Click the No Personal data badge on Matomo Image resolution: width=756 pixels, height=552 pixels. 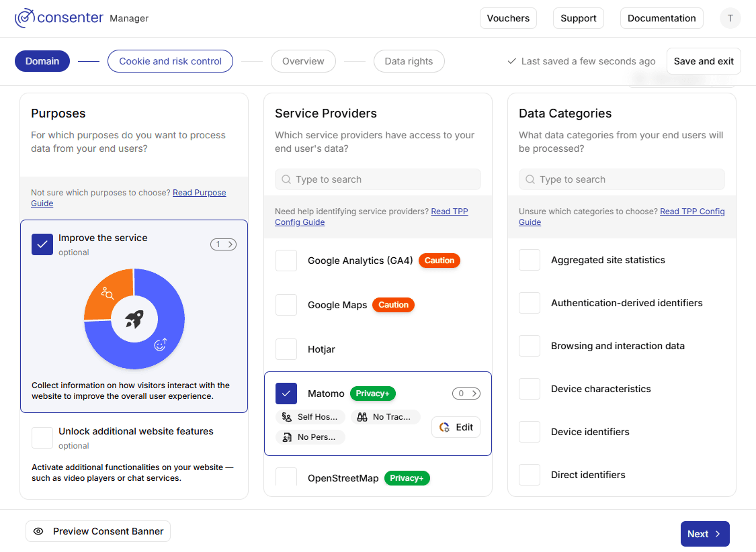click(x=310, y=437)
